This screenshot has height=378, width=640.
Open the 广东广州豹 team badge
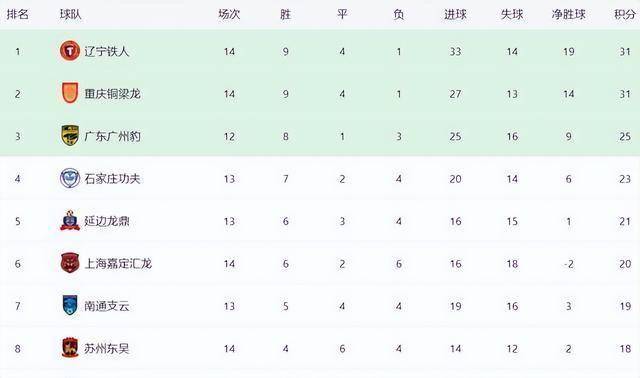[x=70, y=136]
